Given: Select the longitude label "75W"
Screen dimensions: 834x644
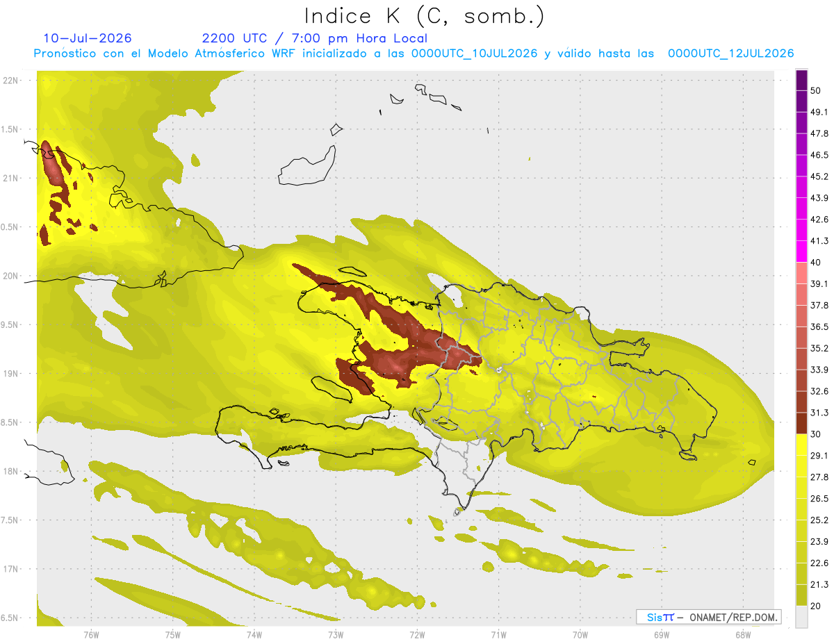Looking at the screenshot, I should [x=173, y=635].
